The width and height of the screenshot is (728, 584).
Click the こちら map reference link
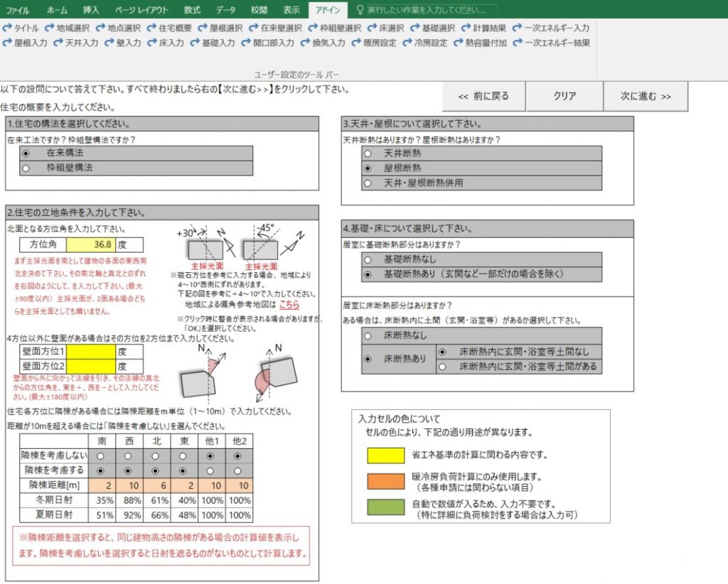tap(289, 304)
